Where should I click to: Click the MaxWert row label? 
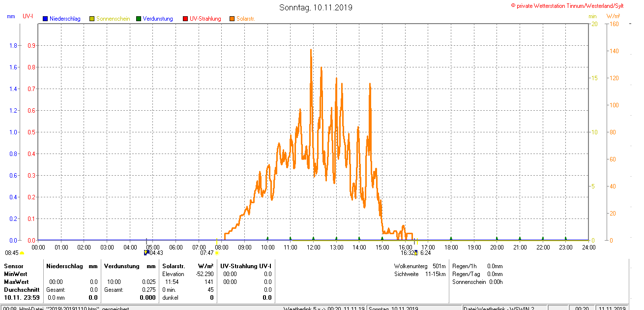coord(16,282)
